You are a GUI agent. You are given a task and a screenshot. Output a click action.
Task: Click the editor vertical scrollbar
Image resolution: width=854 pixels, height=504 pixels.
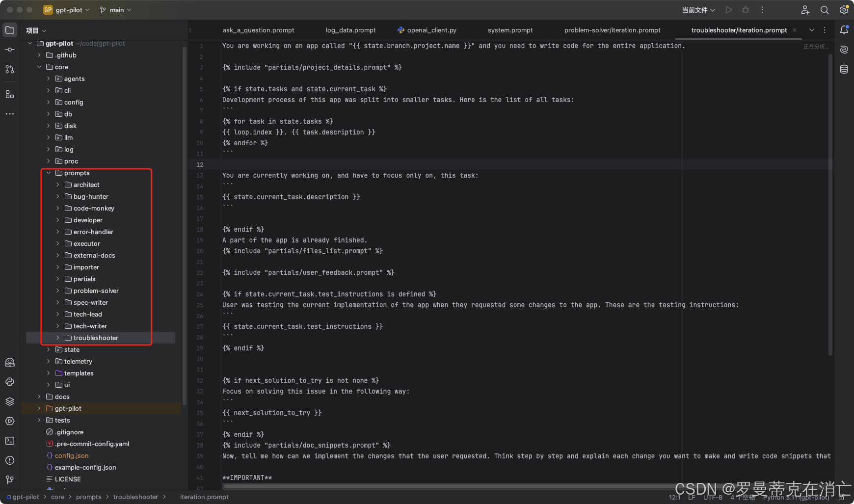[830, 205]
